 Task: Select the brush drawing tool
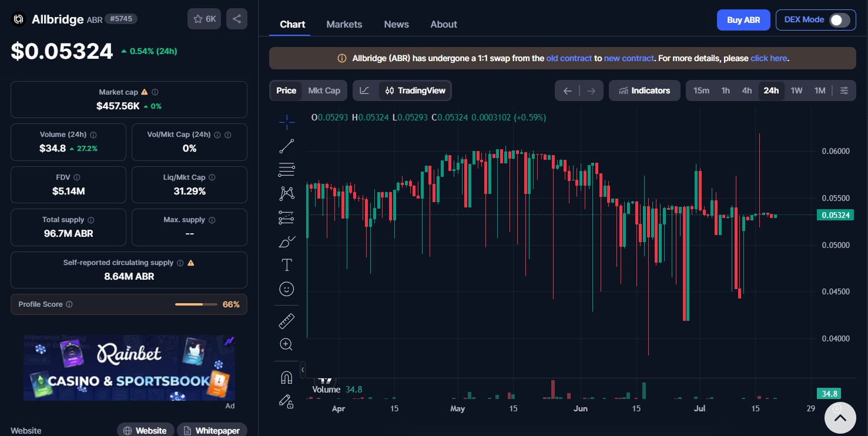[x=287, y=242]
